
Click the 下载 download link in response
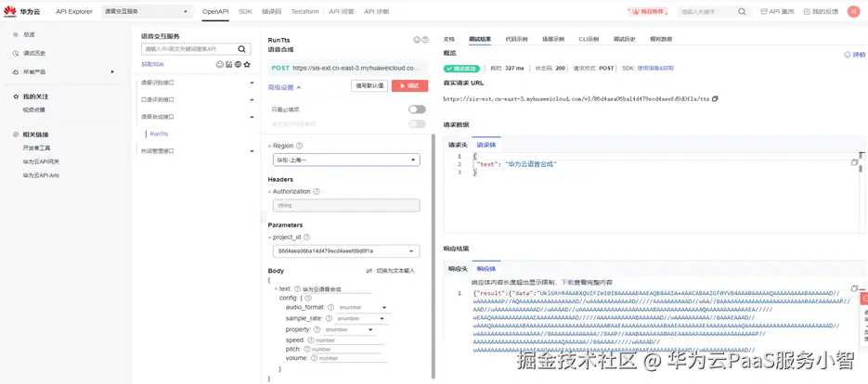pos(567,282)
